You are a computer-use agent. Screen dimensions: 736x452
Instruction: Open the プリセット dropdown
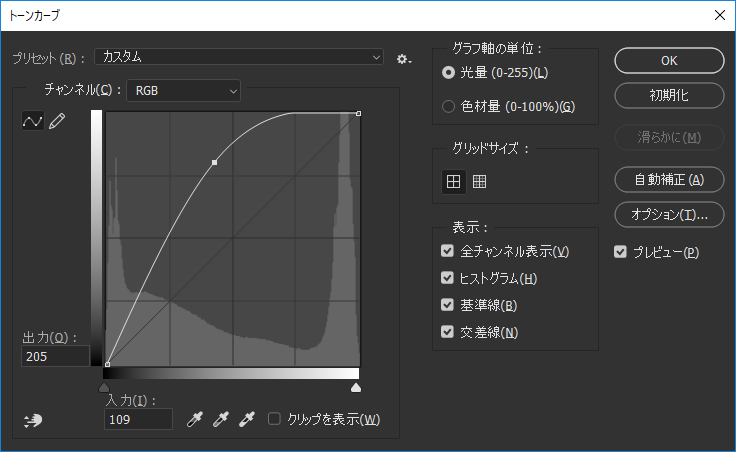pos(239,58)
